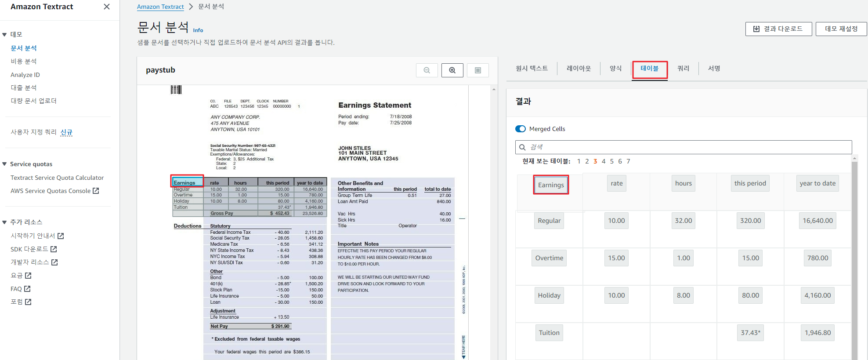Screen dimensions: 868x360
Task: Select 문서 분석 in the sidebar
Action: (24, 48)
